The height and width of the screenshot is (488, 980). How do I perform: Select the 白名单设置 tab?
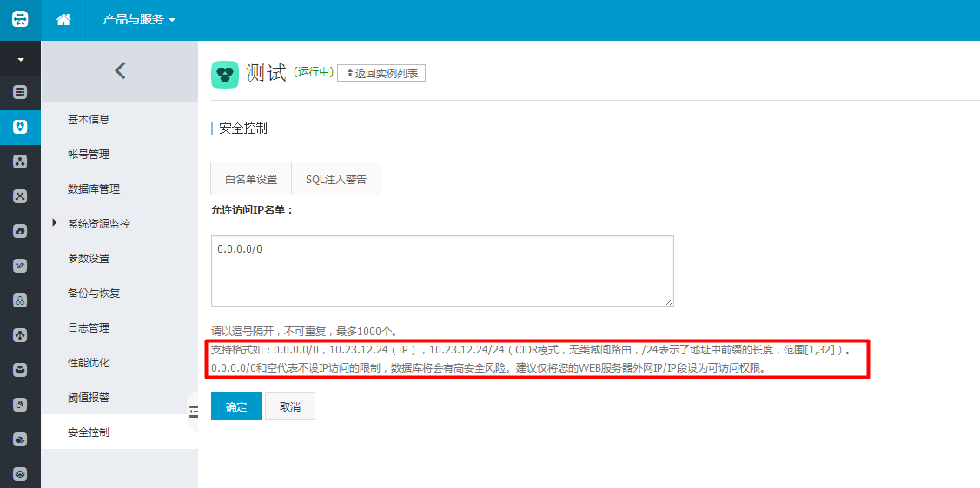(251, 180)
